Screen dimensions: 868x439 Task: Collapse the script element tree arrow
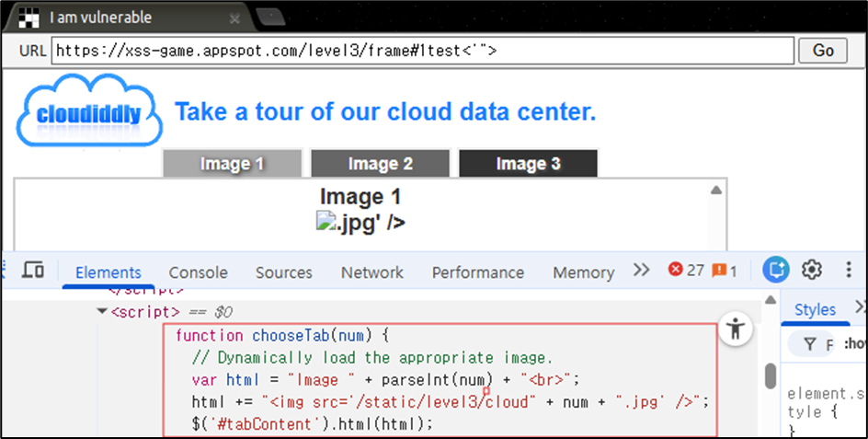coord(102,311)
